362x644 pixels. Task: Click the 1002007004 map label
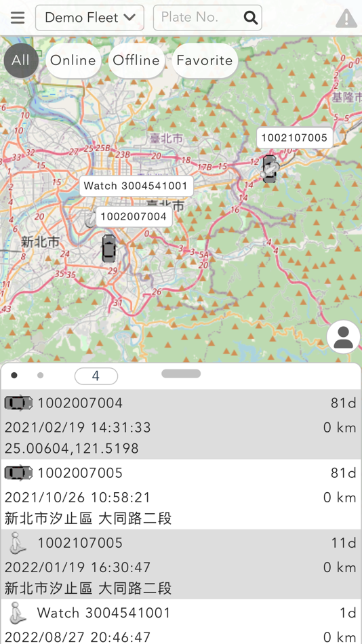point(134,217)
